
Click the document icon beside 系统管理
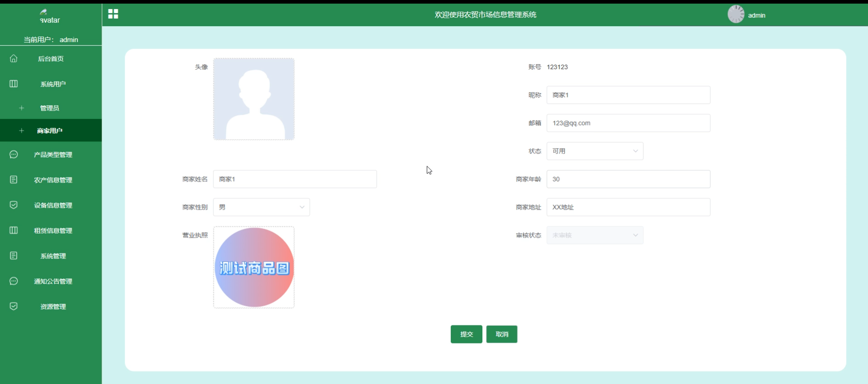coord(14,256)
